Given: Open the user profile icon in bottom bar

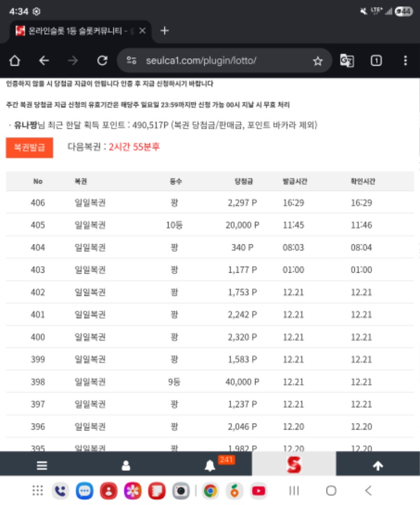Looking at the screenshot, I should [126, 466].
